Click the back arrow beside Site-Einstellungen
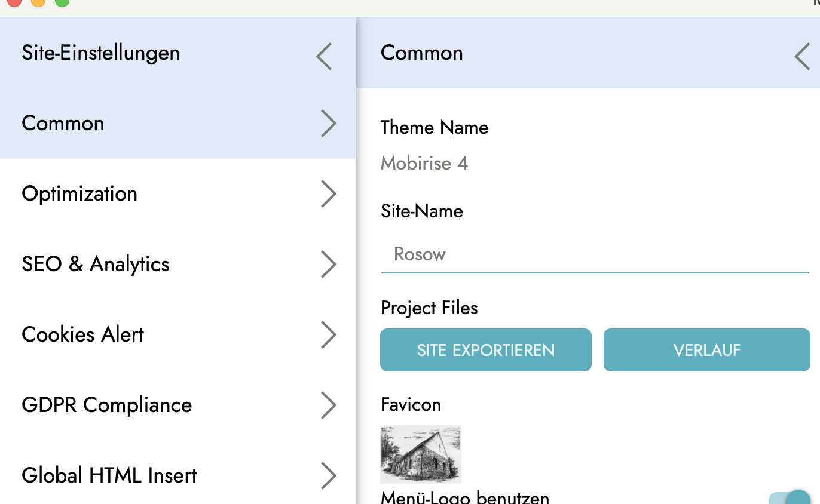 [x=324, y=57]
